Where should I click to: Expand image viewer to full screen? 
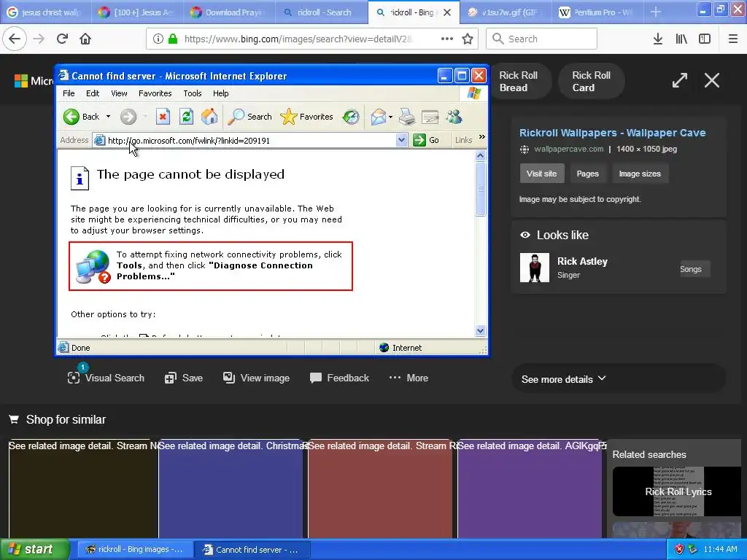pyautogui.click(x=679, y=80)
